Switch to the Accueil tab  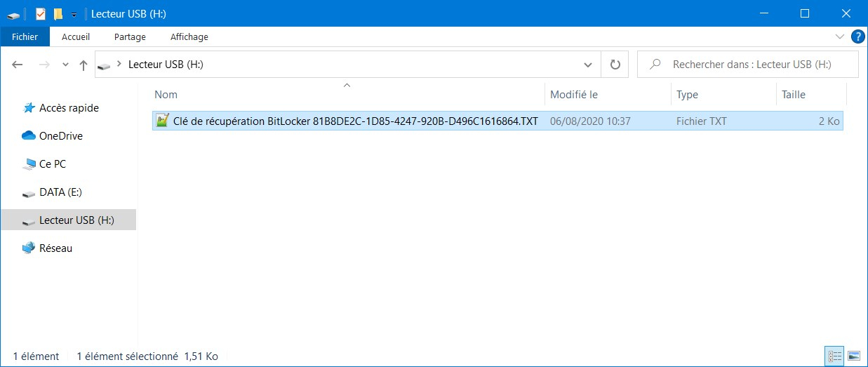point(76,36)
